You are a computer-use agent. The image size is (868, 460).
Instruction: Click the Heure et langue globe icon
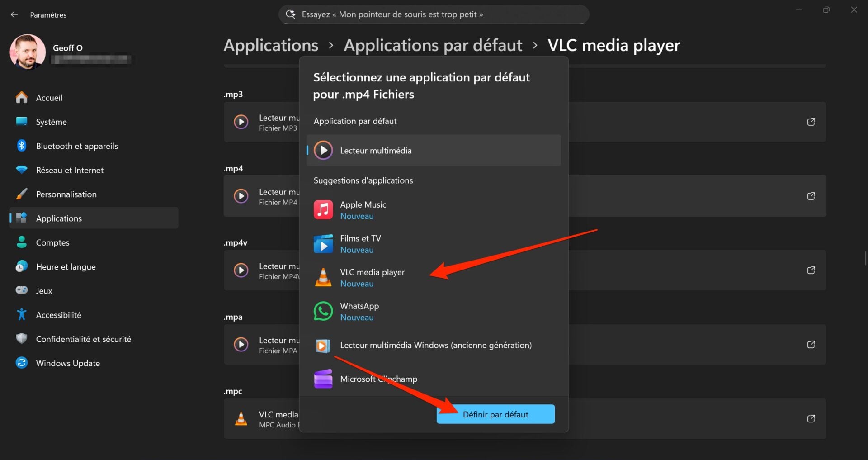[x=21, y=266]
